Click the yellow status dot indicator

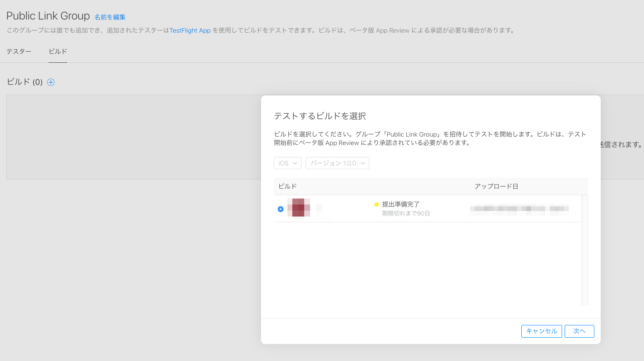tap(376, 204)
